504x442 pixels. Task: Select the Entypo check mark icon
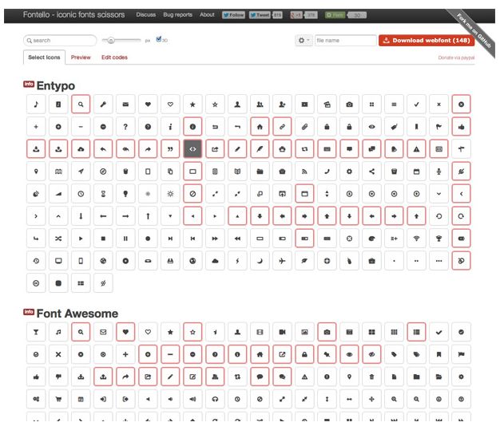point(417,105)
